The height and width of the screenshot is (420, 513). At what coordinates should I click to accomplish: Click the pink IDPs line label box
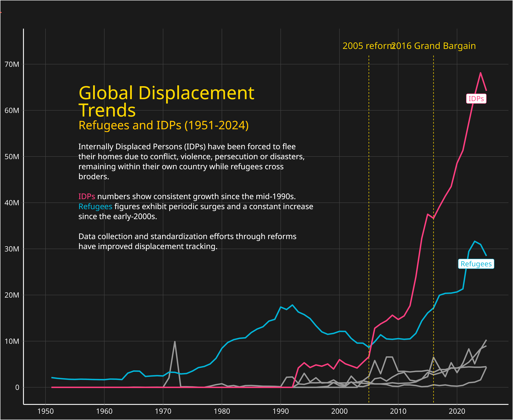476,99
